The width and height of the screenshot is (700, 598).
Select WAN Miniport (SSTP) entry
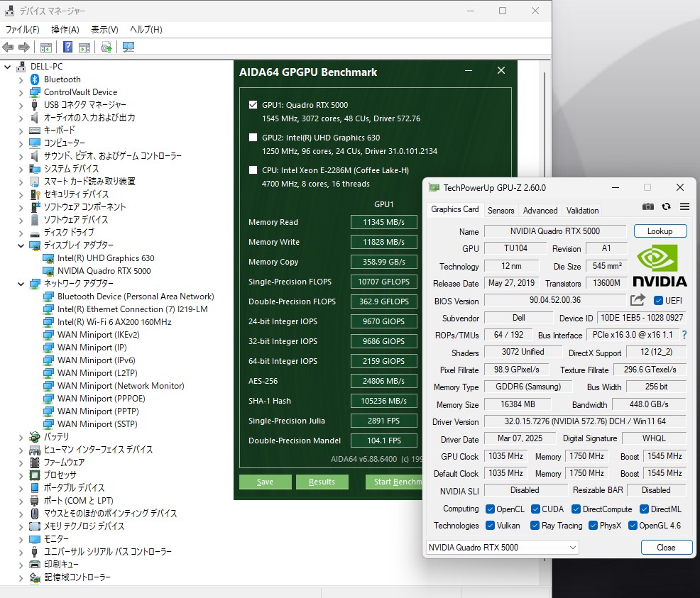[x=97, y=424]
